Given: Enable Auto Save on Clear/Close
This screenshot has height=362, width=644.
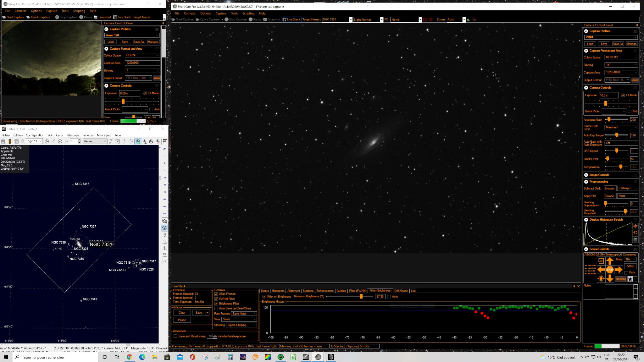Looking at the screenshot, I should point(216,309).
